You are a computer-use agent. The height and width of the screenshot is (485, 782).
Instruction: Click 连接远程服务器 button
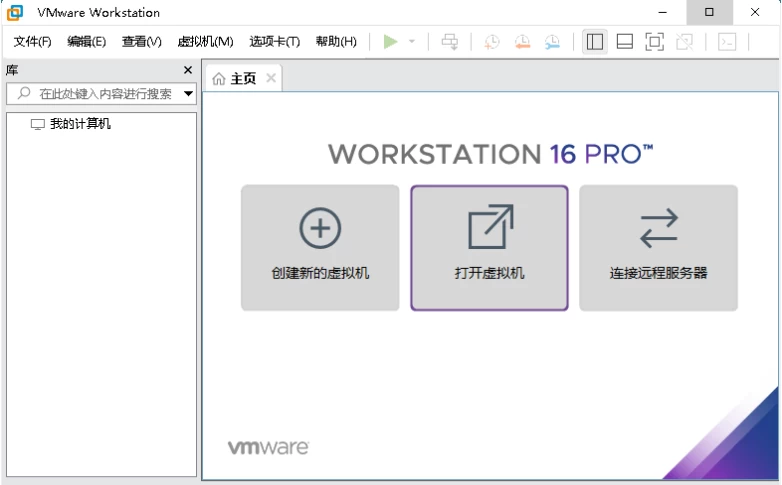point(658,247)
